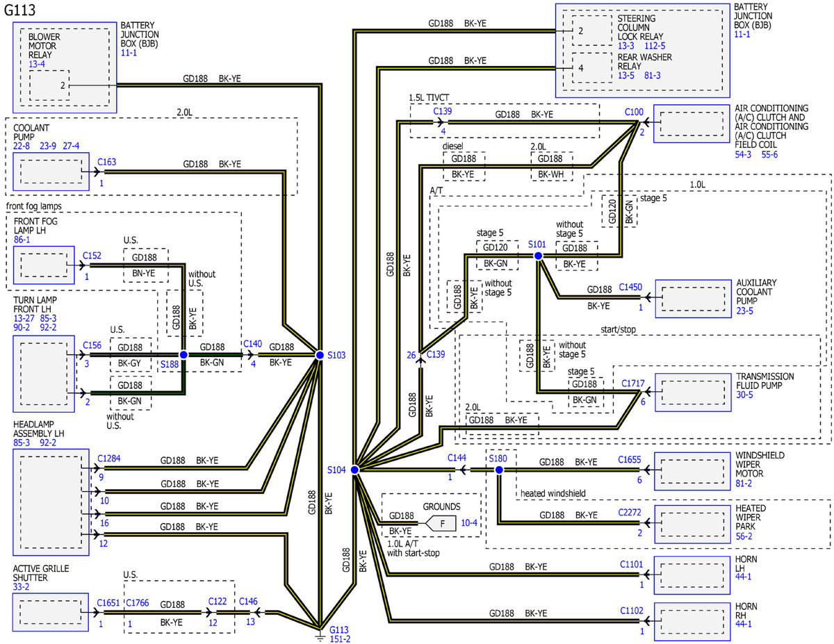Open the 27-4 coolant pump page link
Screen dimensions: 834x644
point(71,147)
